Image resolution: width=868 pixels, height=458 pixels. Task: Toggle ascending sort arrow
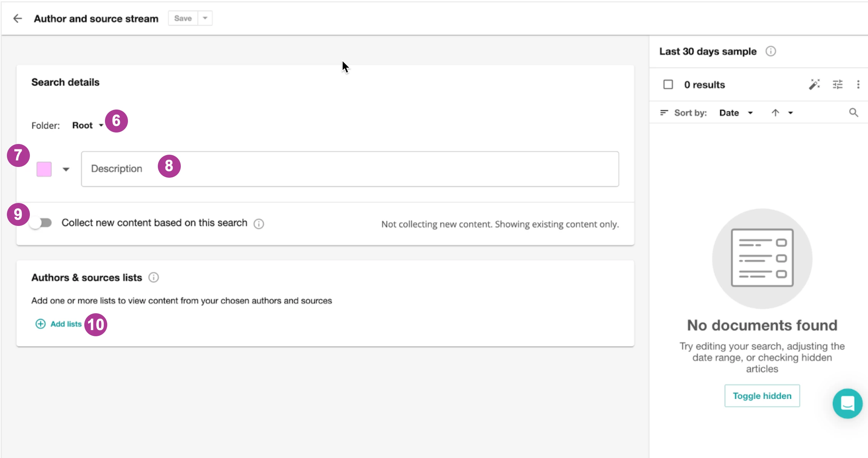tap(775, 113)
